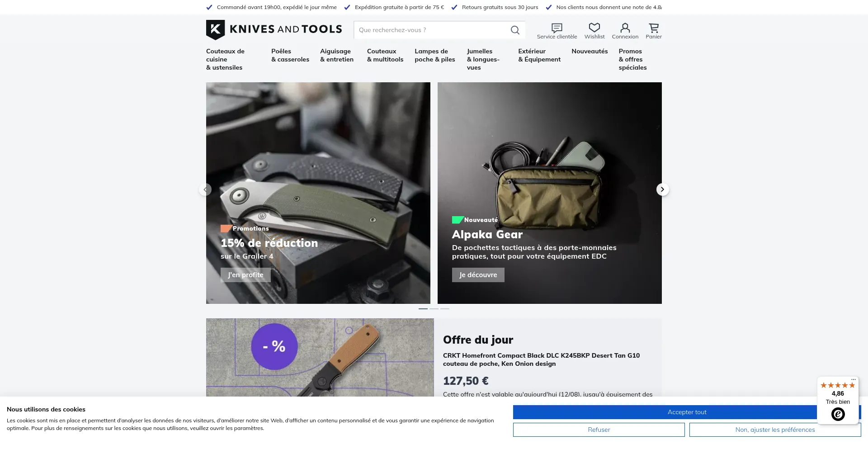Viewport: 868px width, 449px height.
Task: Open Extérieur & Équipement menu
Action: (x=539, y=55)
